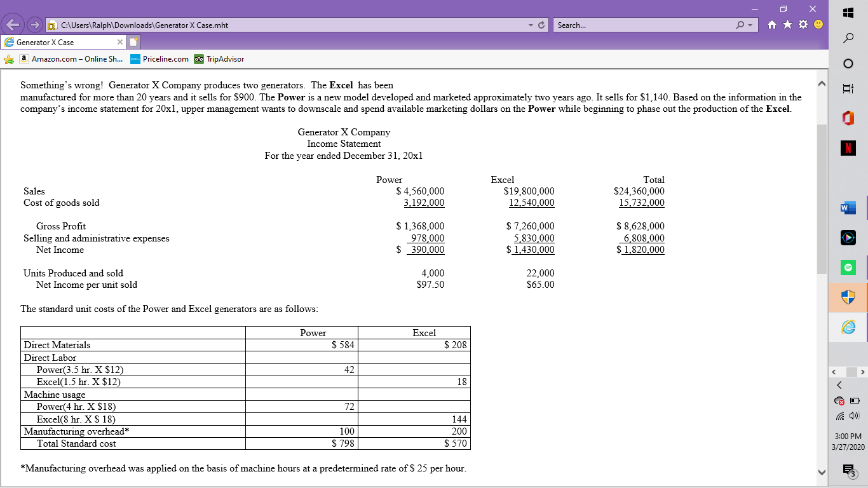
Task: Open the address bar autocomplete dropdown arrow
Action: click(x=532, y=25)
